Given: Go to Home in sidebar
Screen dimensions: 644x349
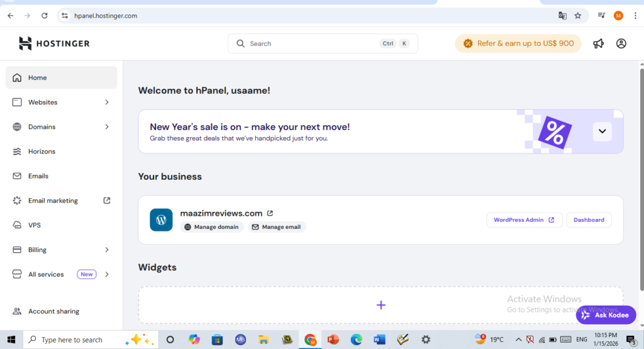Looking at the screenshot, I should click(61, 77).
